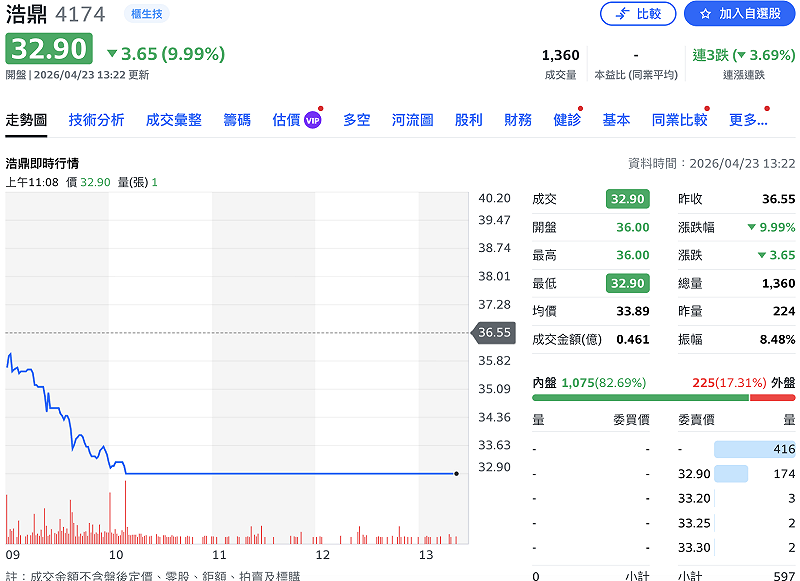Screen dimensions: 800x581
Task: Go to the 多空 tab
Action: coord(357,120)
